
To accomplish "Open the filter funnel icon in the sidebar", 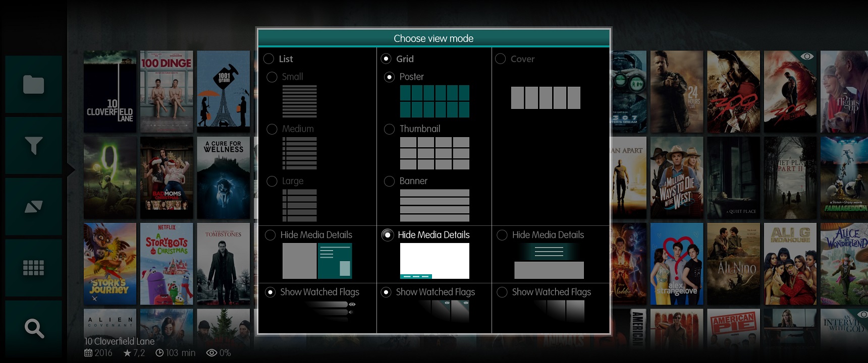I will point(33,145).
